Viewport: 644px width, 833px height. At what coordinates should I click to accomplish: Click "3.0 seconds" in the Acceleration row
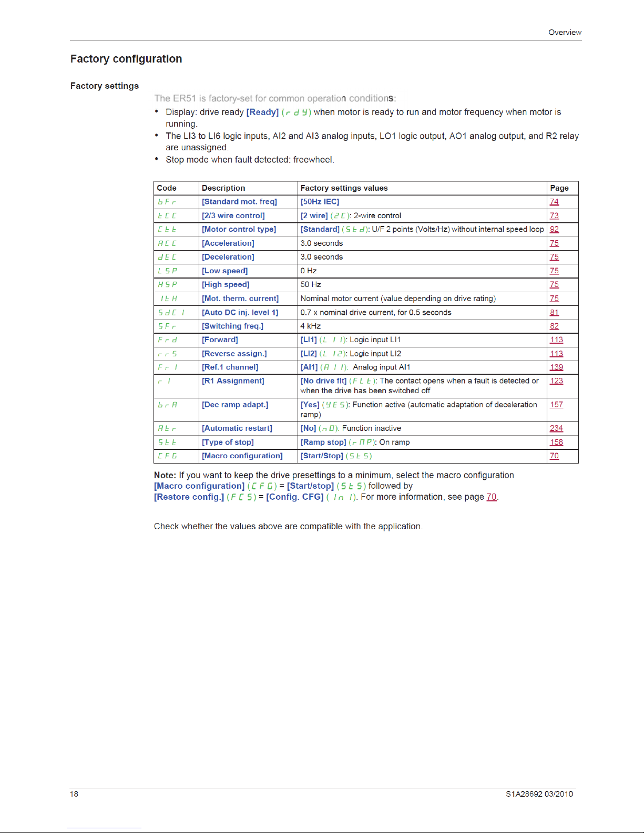coord(322,243)
